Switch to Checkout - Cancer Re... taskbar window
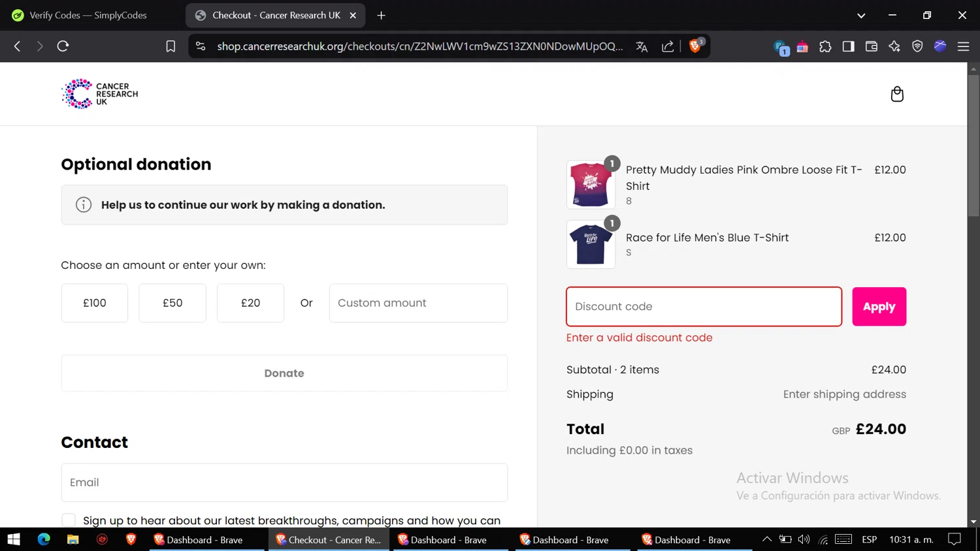Viewport: 980px width, 551px height. [329, 540]
